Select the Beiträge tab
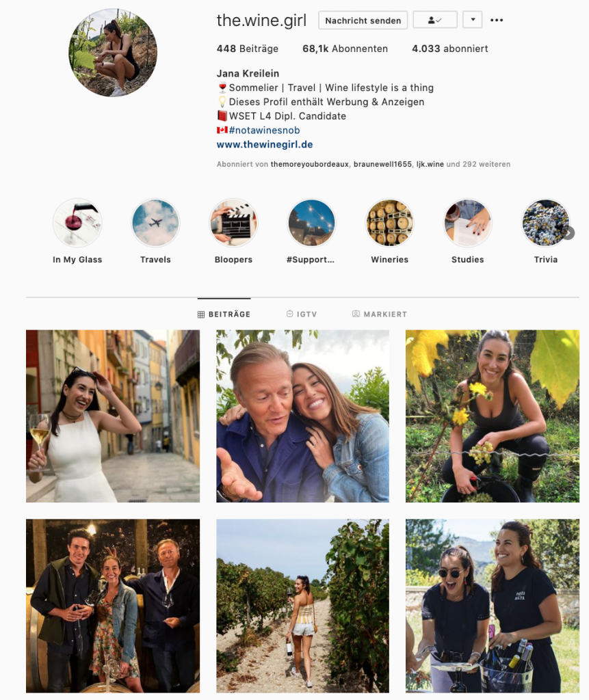The width and height of the screenshot is (589, 700). (x=224, y=314)
